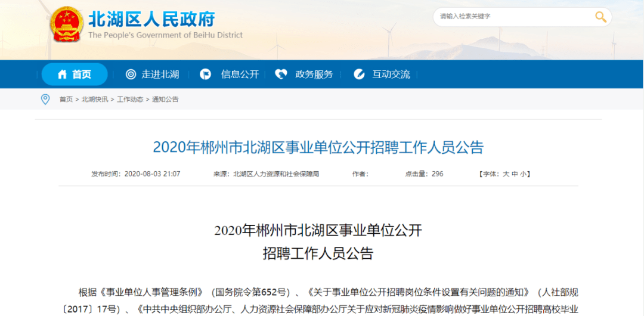
Task: Go to 北湖快讯 in the breadcrumb
Action: (95, 100)
